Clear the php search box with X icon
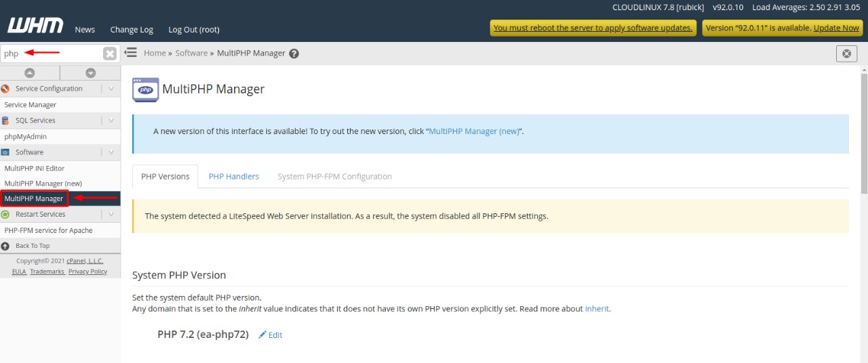 110,54
